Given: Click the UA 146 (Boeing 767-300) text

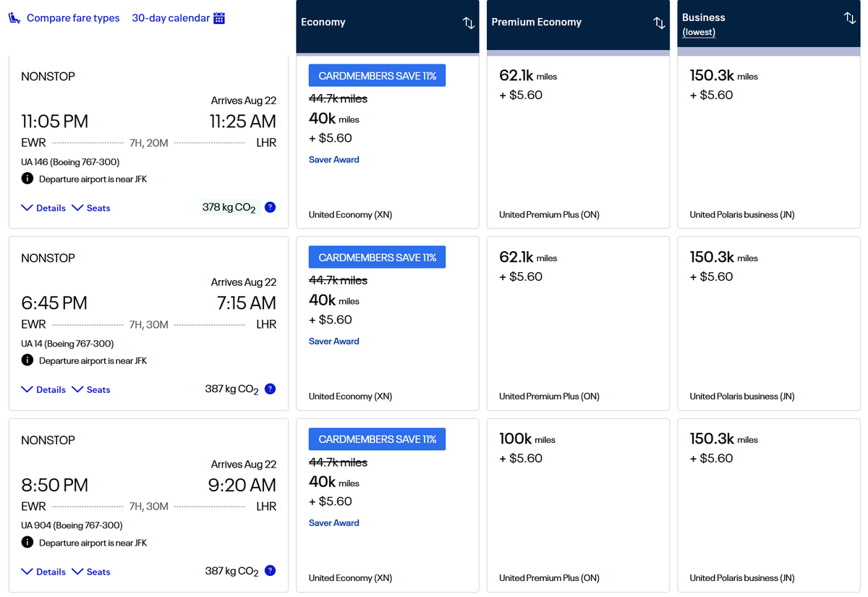Looking at the screenshot, I should [x=70, y=161].
